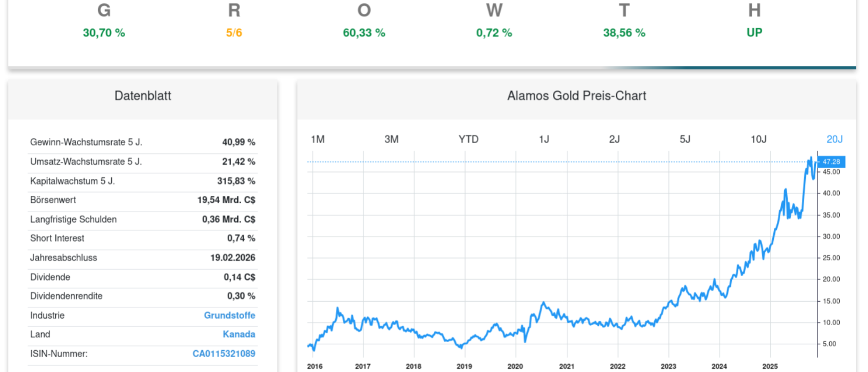Image resolution: width=868 pixels, height=372 pixels.
Task: Switch chart to 1M timeframe
Action: 317,139
